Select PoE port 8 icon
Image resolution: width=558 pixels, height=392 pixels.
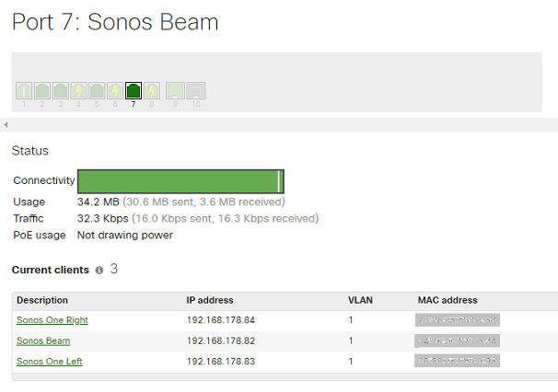pyautogui.click(x=152, y=90)
